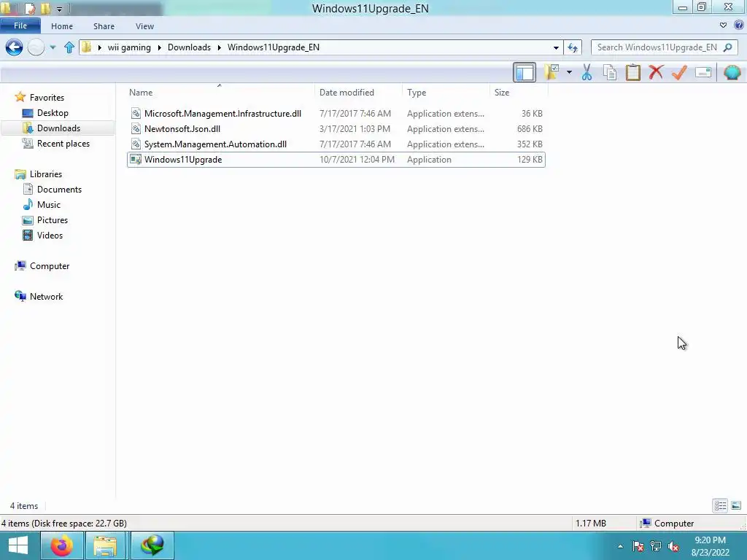
Task: Expand the arrow after 'Downloads' breadcrumb
Action: click(x=219, y=47)
